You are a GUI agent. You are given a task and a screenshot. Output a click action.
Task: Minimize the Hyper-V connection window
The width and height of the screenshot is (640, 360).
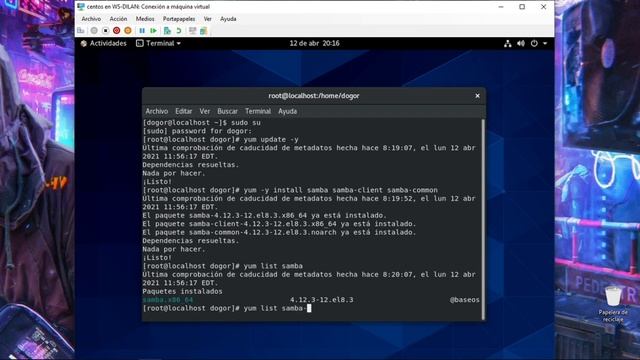point(501,7)
